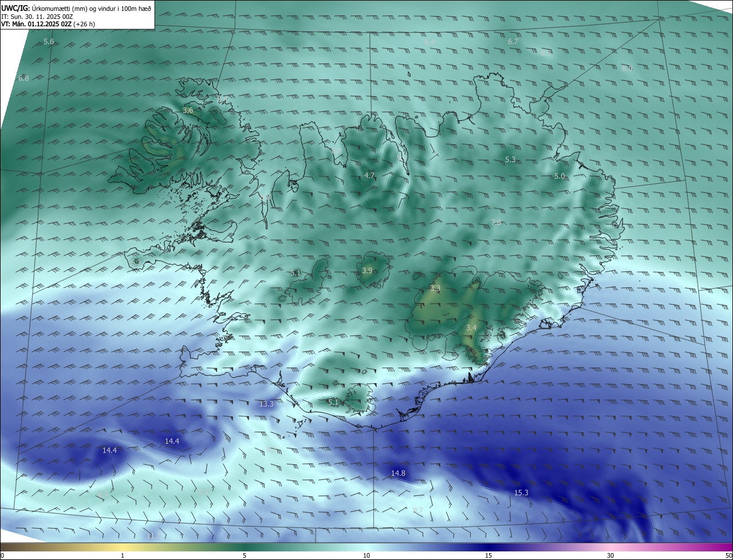Click the 5.3 value label
This screenshot has width=733, height=560.
(510, 160)
